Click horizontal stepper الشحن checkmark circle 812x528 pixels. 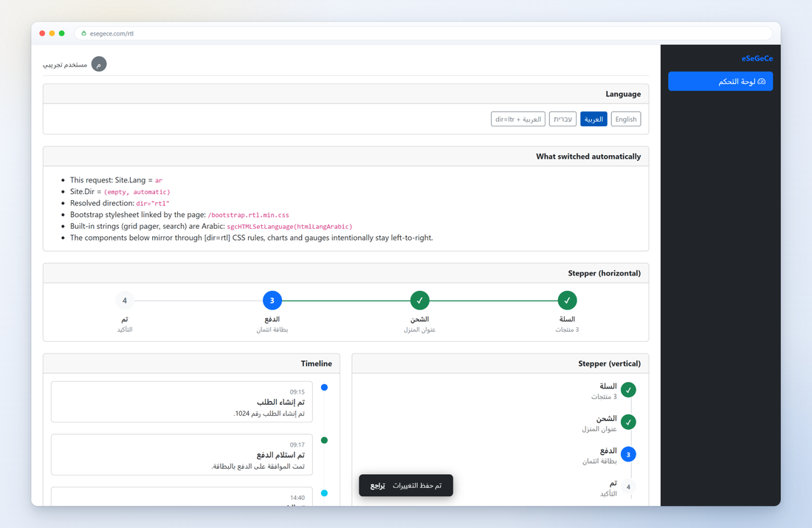point(419,301)
